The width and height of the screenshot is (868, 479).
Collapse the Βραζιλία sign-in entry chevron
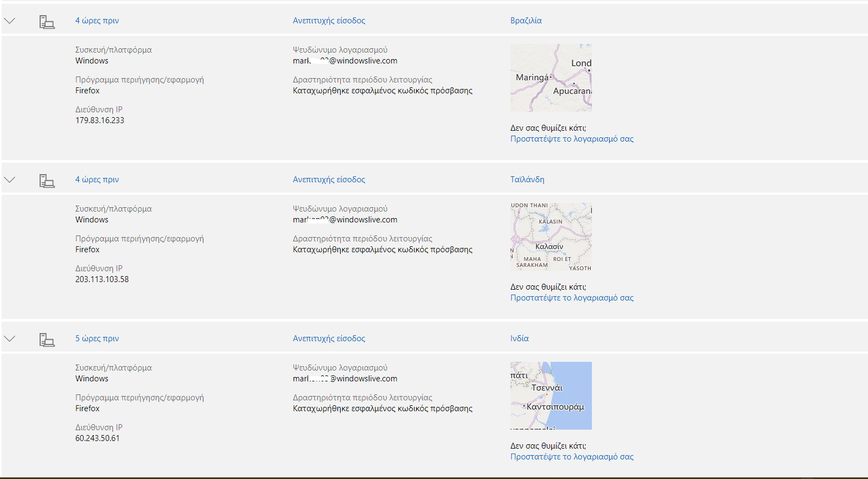(x=10, y=21)
